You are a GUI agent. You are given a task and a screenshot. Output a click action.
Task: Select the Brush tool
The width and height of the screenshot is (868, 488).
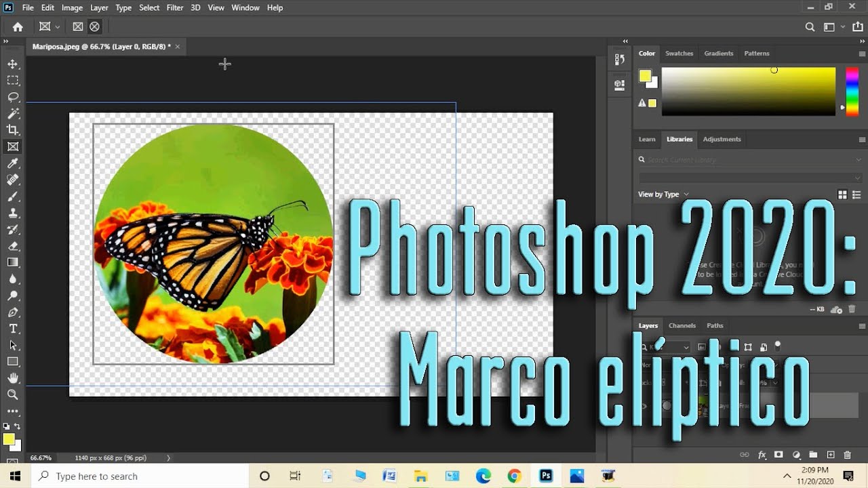coord(13,196)
